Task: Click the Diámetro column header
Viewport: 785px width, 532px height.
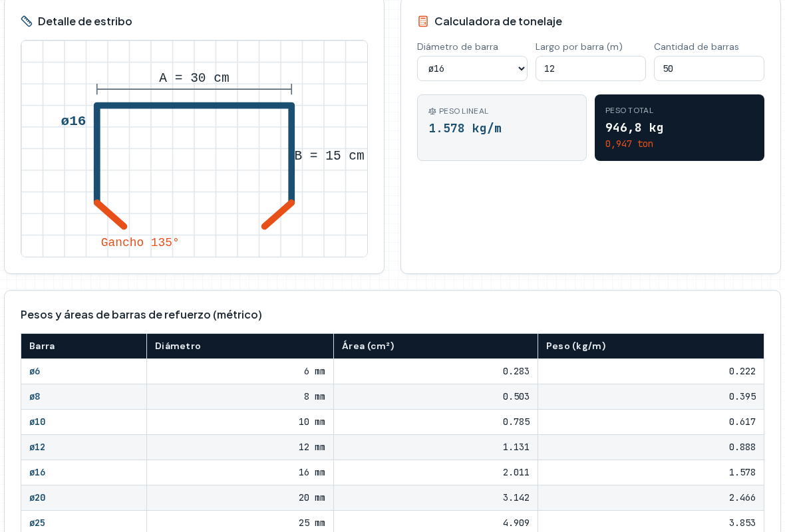Action: pos(239,346)
